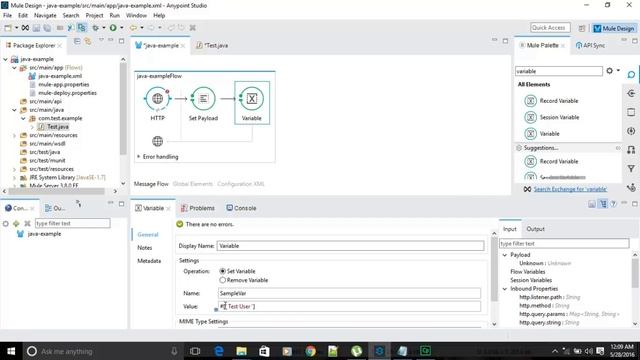Open the Run button dropdown arrow
640x360 pixels.
(122, 28)
